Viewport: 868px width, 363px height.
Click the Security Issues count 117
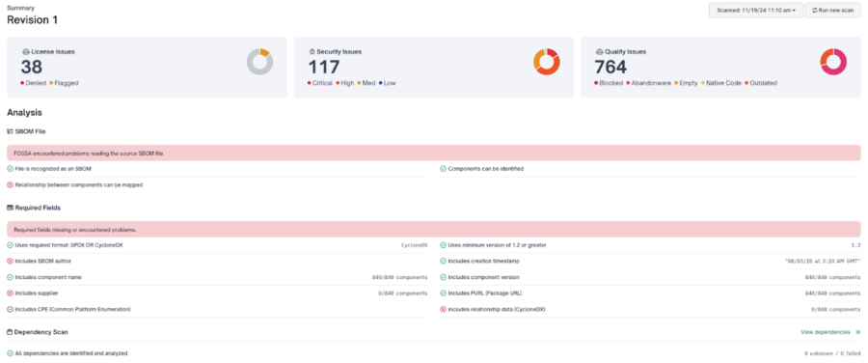coord(324,67)
